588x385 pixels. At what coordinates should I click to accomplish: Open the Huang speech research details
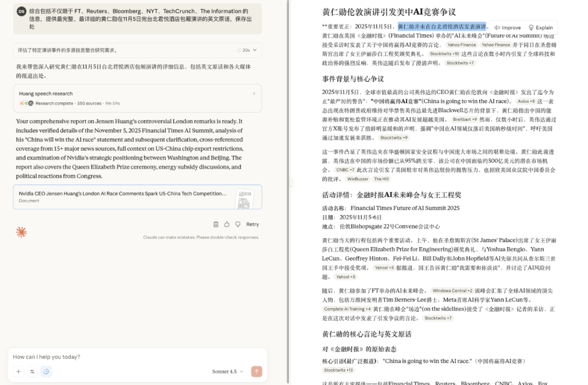point(137,99)
